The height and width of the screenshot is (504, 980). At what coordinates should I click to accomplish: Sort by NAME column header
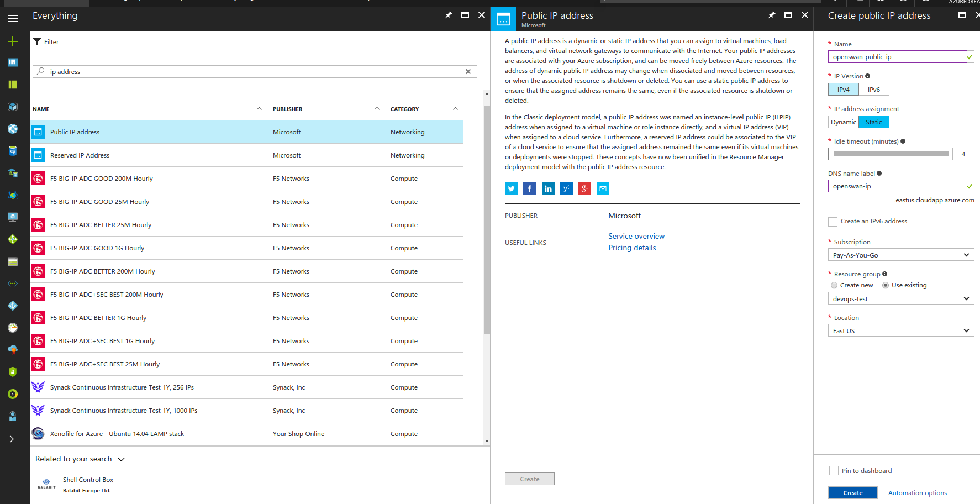click(41, 109)
